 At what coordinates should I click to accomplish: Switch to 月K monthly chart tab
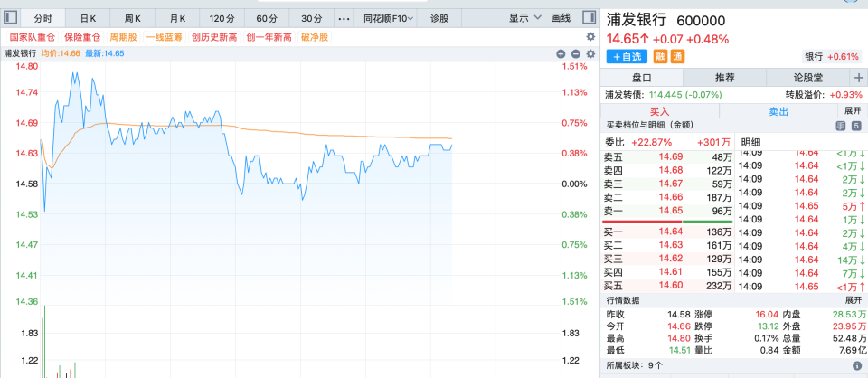pos(177,18)
